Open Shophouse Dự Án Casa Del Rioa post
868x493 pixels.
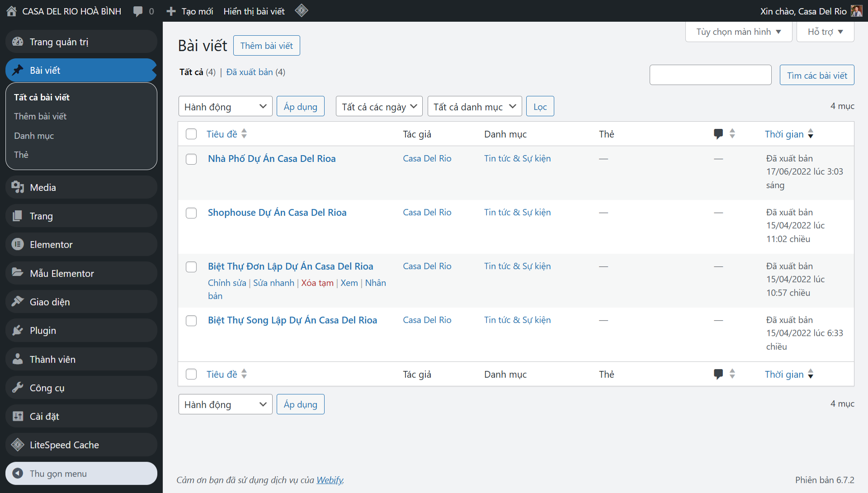pyautogui.click(x=277, y=212)
